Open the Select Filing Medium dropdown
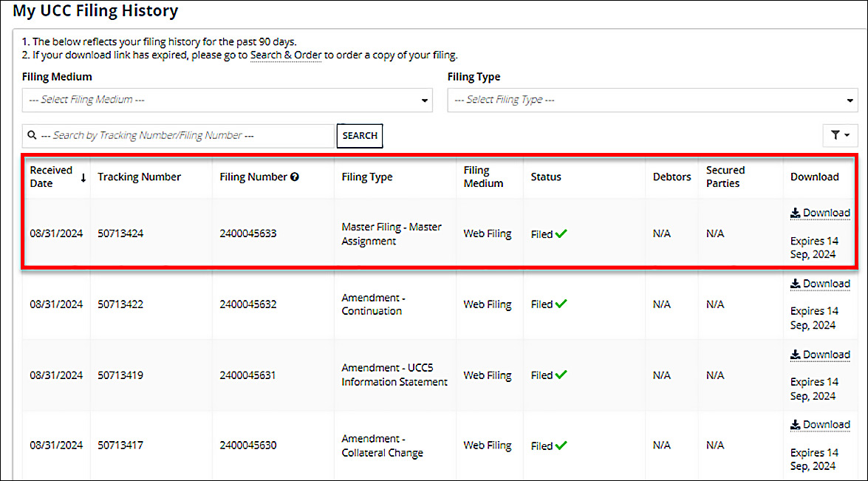This screenshot has width=868, height=481. pyautogui.click(x=227, y=100)
